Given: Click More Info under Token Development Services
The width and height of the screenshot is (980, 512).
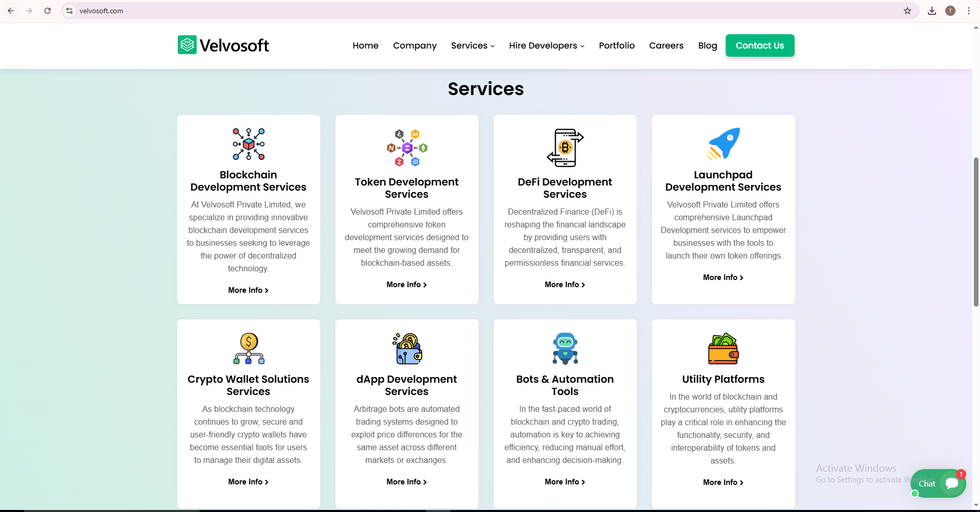Looking at the screenshot, I should [x=407, y=285].
